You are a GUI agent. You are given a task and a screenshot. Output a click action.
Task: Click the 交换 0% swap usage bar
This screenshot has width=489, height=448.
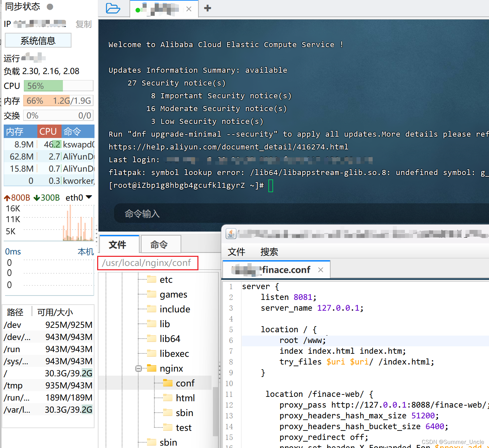click(x=58, y=115)
